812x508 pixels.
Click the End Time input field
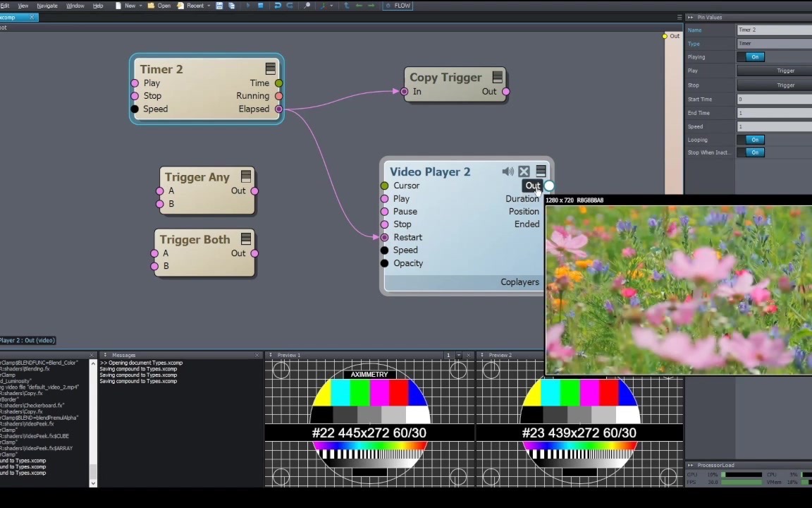pyautogui.click(x=774, y=113)
